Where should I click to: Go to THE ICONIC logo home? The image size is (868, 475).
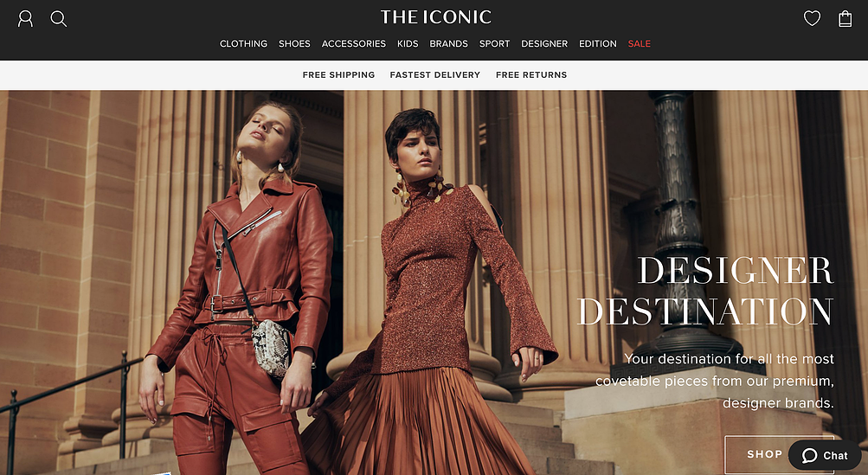point(435,17)
